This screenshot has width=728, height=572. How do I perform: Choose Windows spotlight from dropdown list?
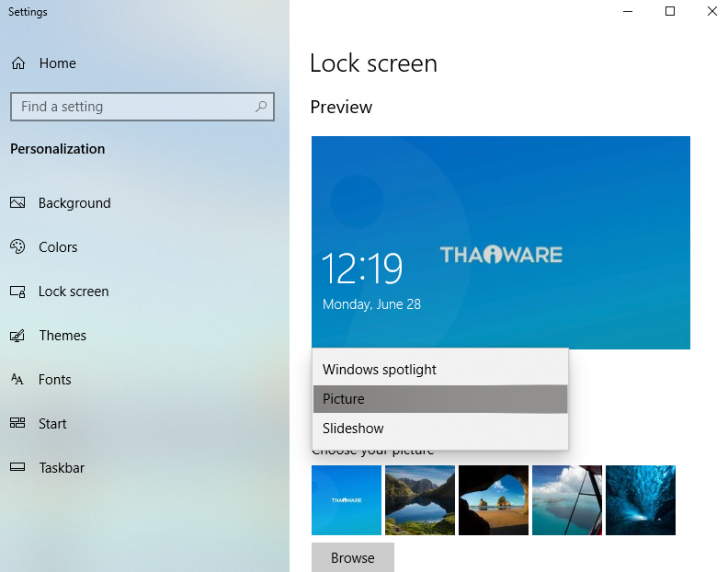440,370
